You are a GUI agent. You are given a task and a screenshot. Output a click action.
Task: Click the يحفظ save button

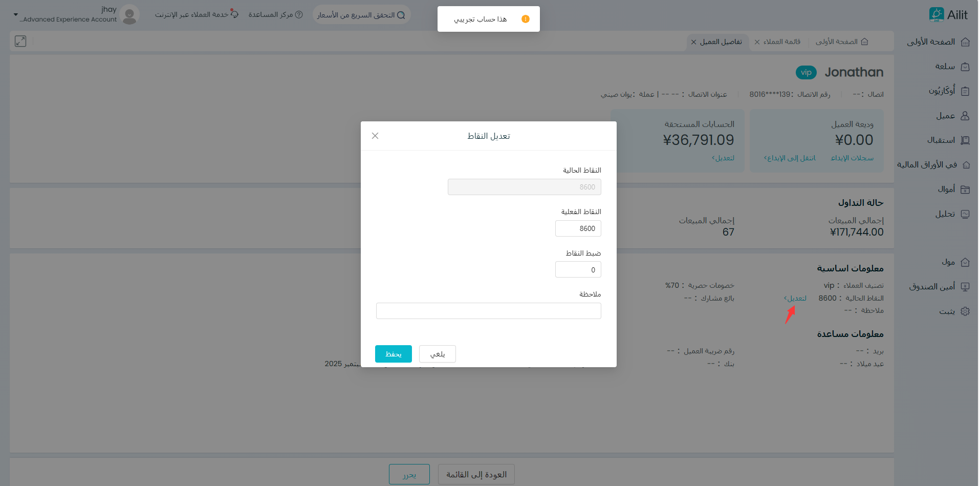coord(393,354)
